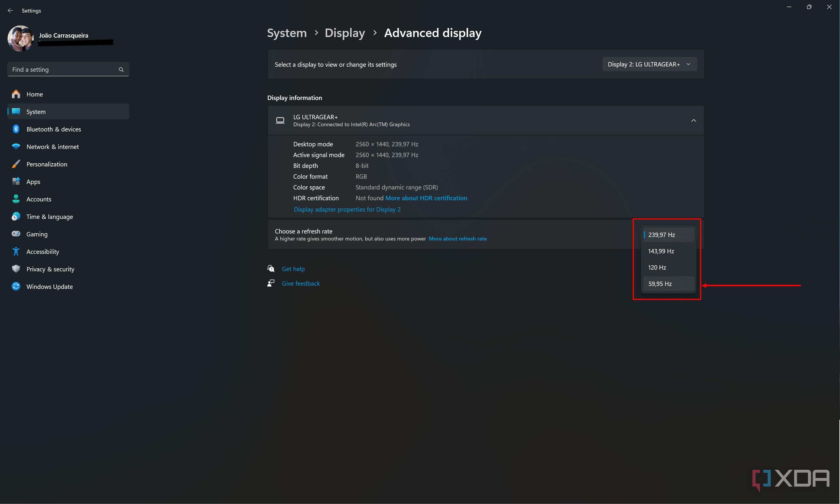Click the back arrow in Settings title bar
840x504 pixels.
coord(10,10)
